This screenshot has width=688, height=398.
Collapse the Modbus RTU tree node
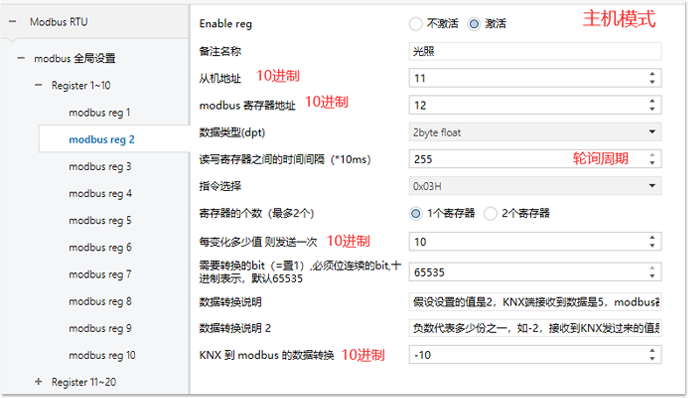(x=13, y=22)
